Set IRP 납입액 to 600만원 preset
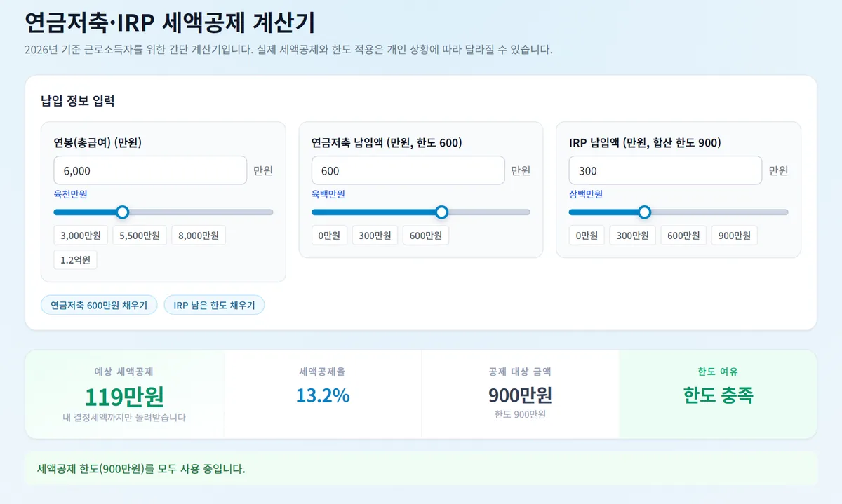This screenshot has height=504, width=842. (684, 236)
